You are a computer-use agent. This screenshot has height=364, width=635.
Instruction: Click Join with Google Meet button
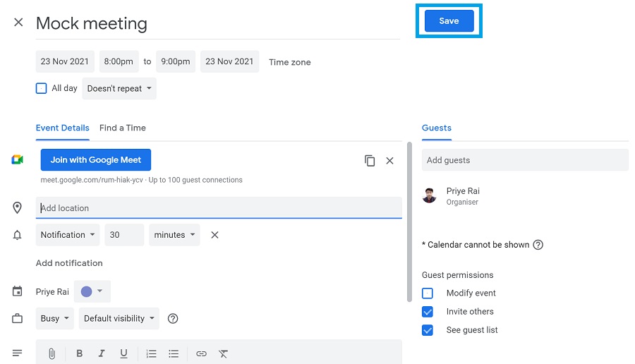tap(95, 160)
